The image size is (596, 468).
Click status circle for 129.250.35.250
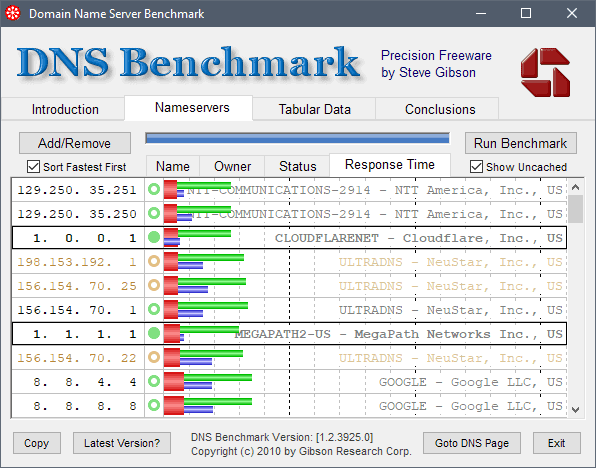(x=154, y=213)
